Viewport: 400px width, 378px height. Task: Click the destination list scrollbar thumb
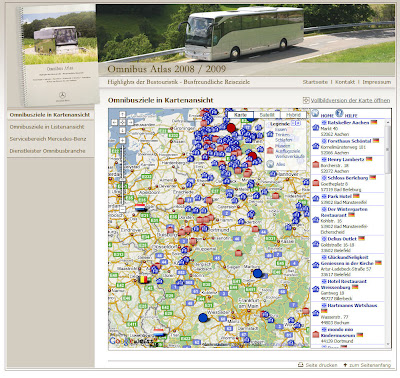tap(388, 149)
